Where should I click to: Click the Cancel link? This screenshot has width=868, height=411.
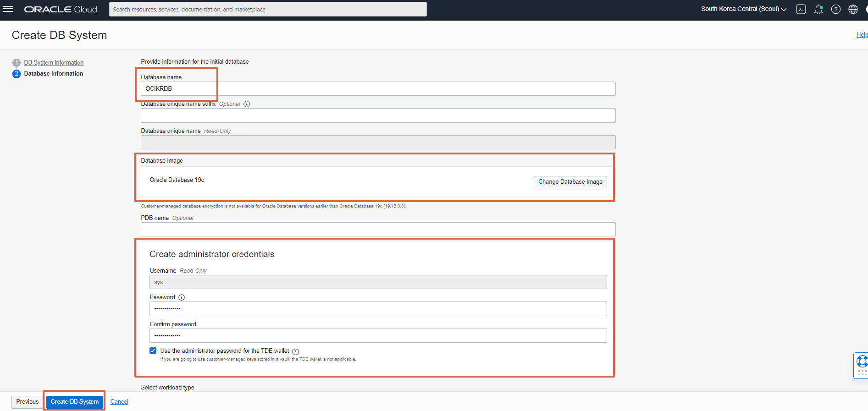(119, 402)
